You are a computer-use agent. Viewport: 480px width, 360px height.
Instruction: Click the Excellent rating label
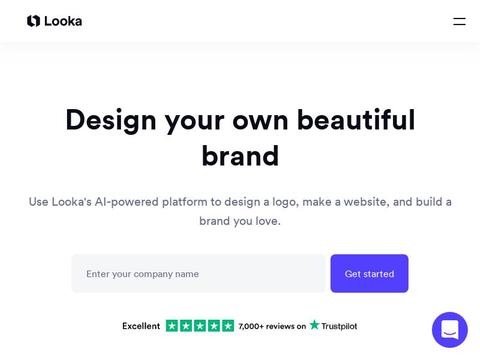pyautogui.click(x=141, y=326)
